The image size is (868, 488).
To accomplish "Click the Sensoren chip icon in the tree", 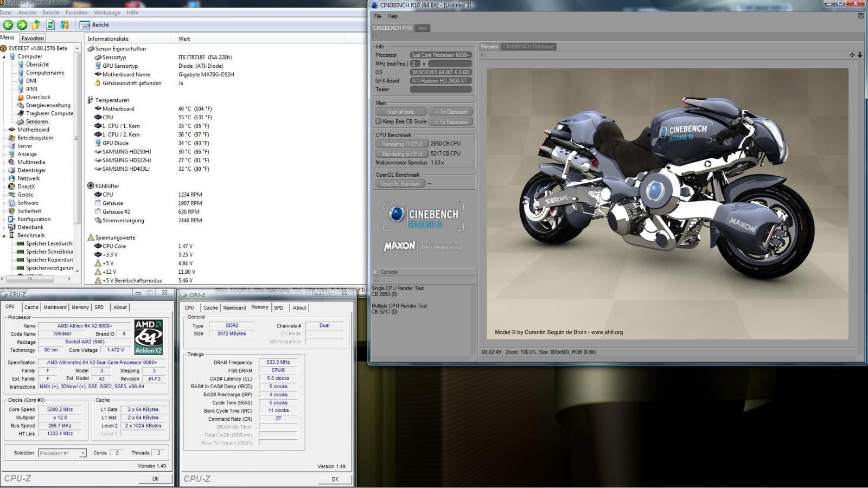I will pyautogui.click(x=21, y=121).
